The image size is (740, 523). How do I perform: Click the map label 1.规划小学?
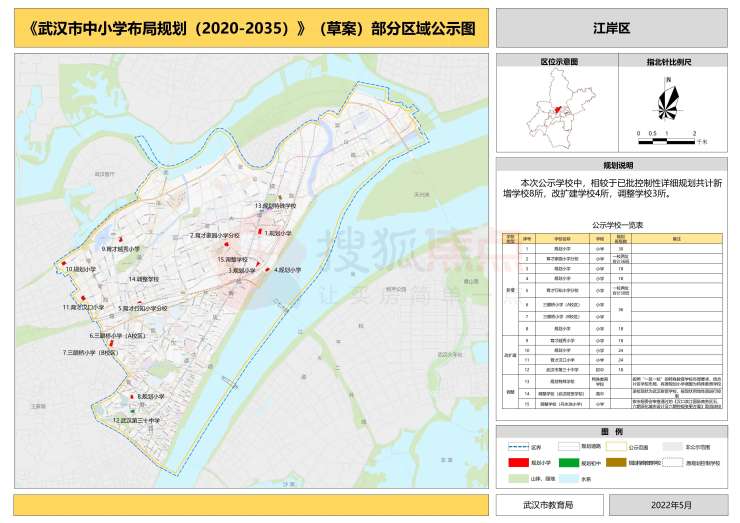coord(278,233)
